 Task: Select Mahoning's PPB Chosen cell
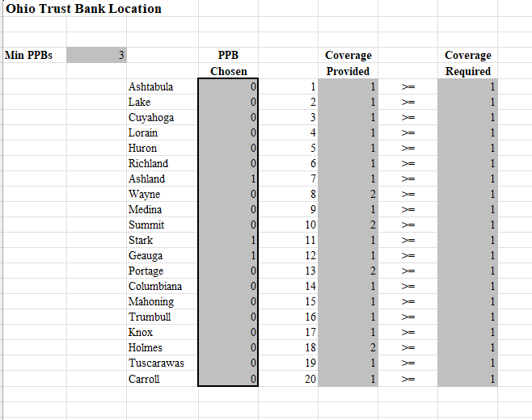(228, 301)
